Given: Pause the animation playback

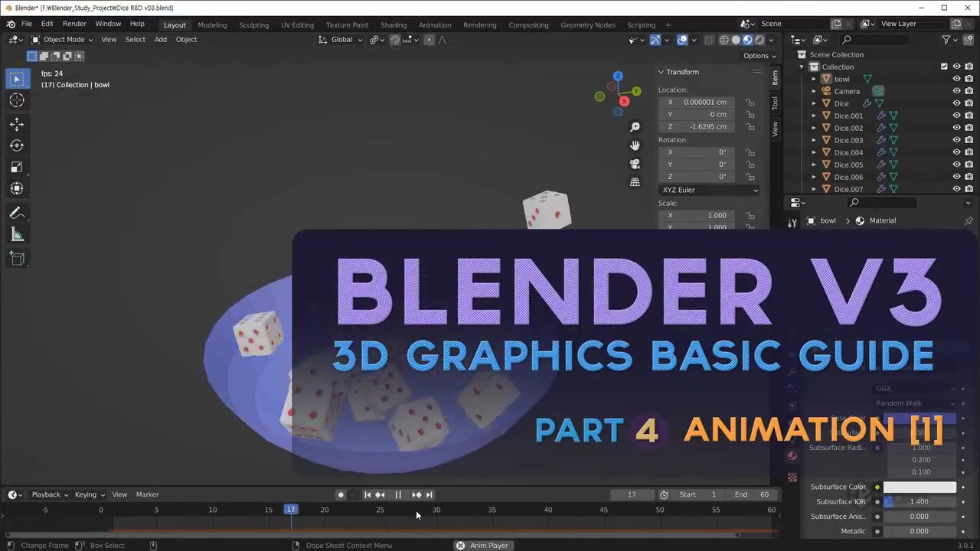Looking at the screenshot, I should pos(398,494).
